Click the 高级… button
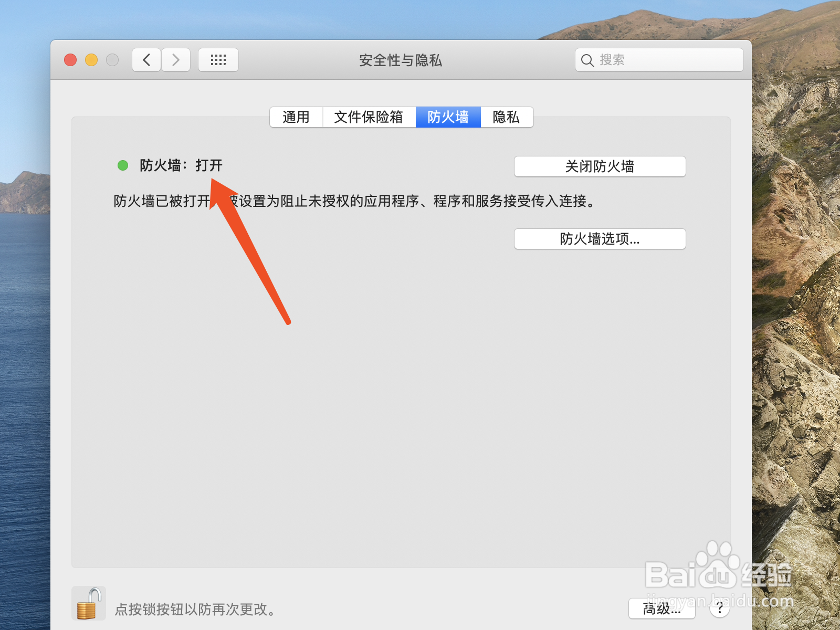This screenshot has width=840, height=630. (x=662, y=608)
